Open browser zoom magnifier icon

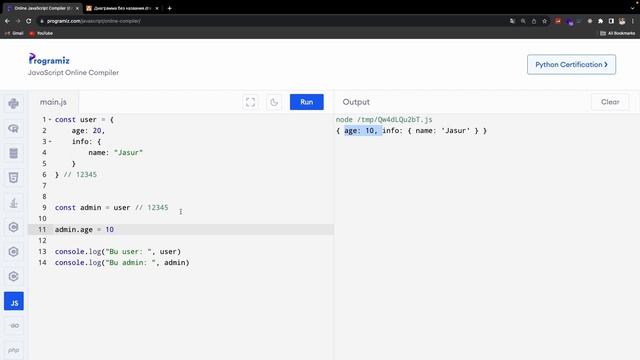(523, 21)
